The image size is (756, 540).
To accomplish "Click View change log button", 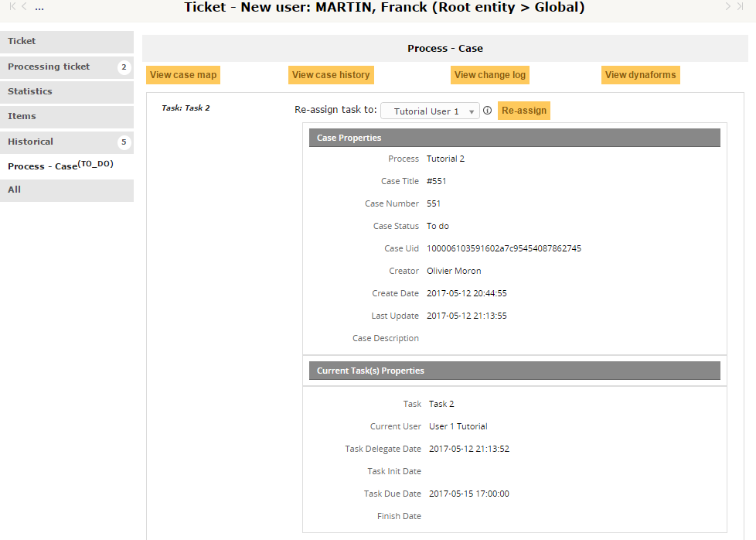I will tap(490, 75).
